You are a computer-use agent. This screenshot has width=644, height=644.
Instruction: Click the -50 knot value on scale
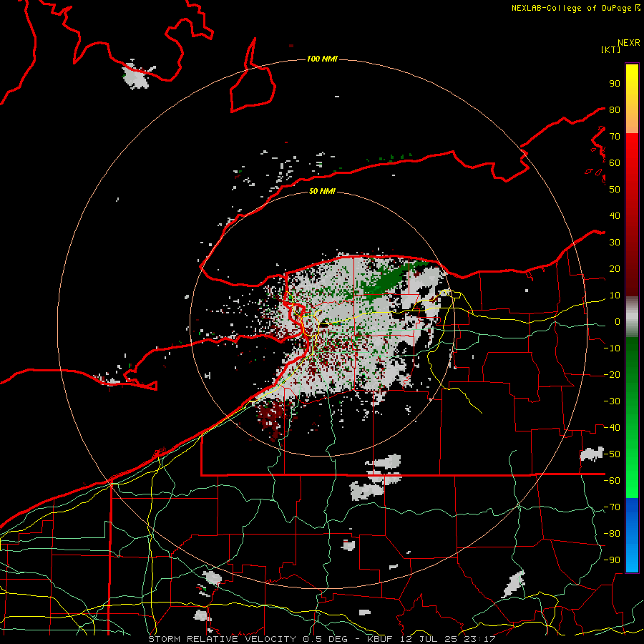(x=612, y=454)
